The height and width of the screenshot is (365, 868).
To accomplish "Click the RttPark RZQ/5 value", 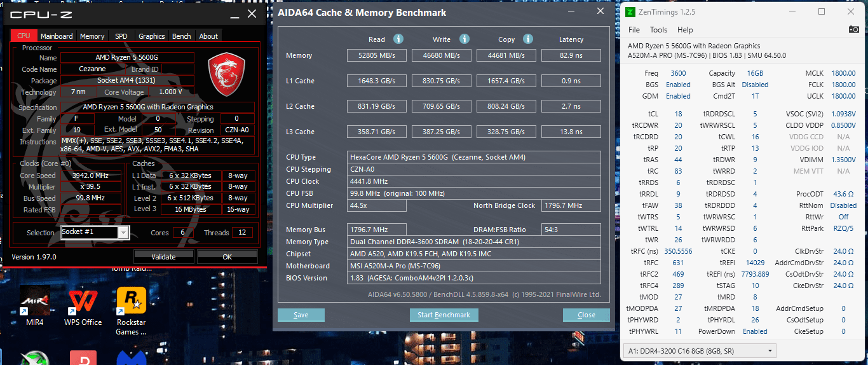I will click(843, 228).
